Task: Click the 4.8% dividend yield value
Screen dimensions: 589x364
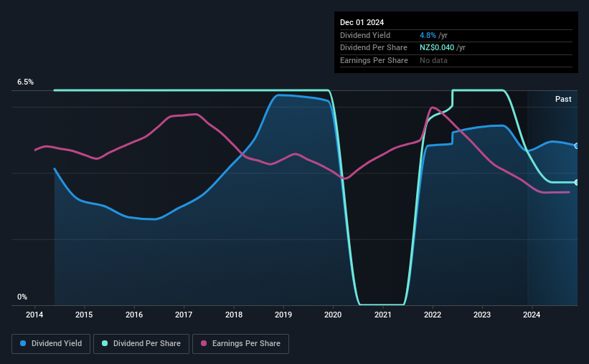Action: point(428,35)
